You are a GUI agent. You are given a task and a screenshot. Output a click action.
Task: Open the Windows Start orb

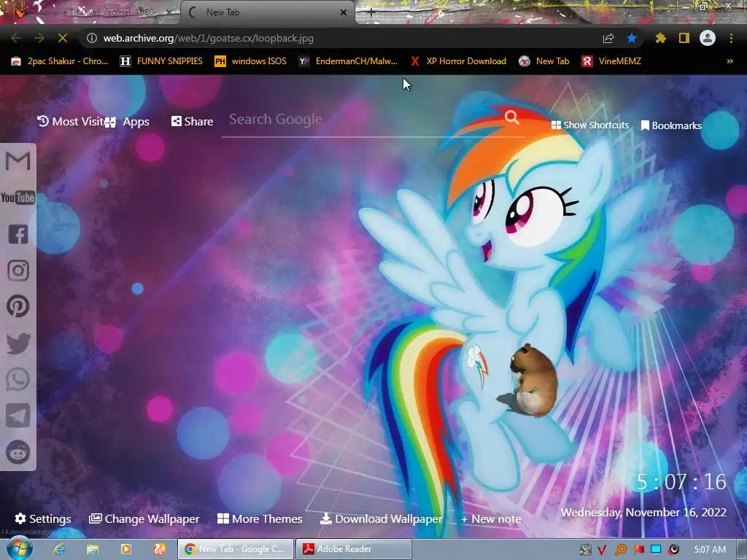20,549
